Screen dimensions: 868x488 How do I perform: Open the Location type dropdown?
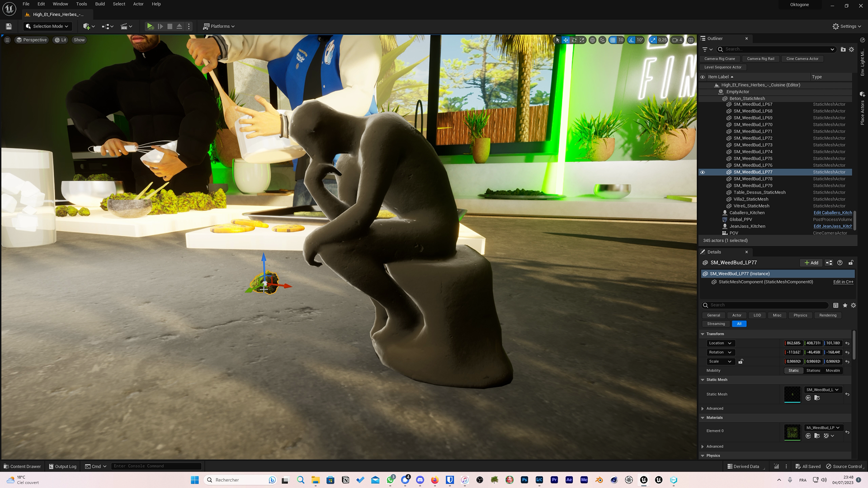(720, 343)
